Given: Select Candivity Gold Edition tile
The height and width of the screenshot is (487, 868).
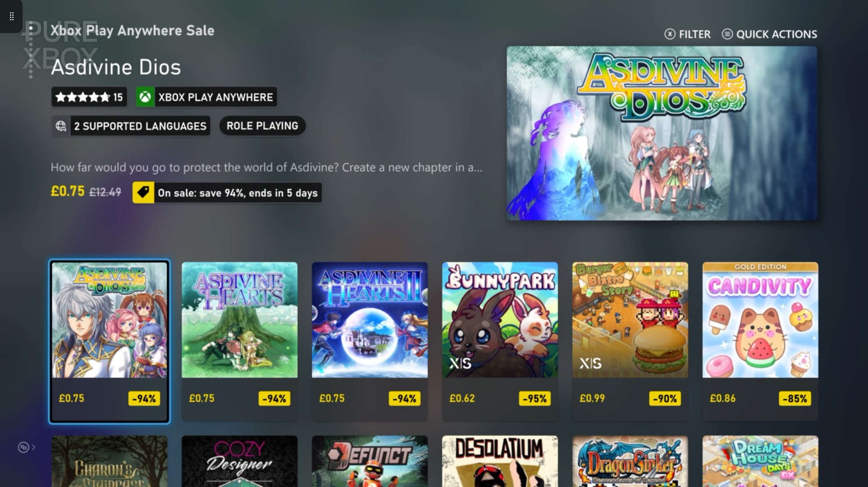Looking at the screenshot, I should (760, 342).
